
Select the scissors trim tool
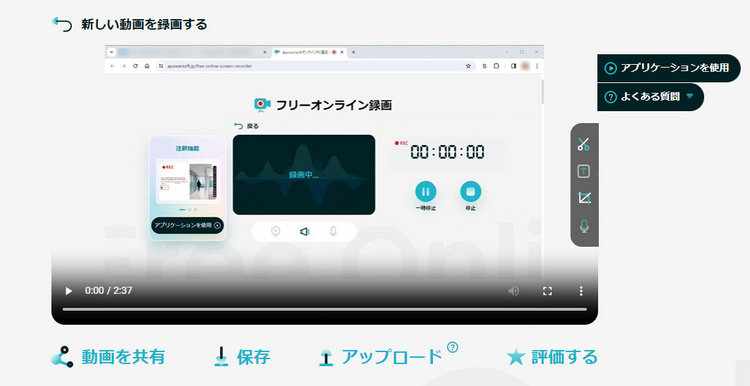click(584, 143)
